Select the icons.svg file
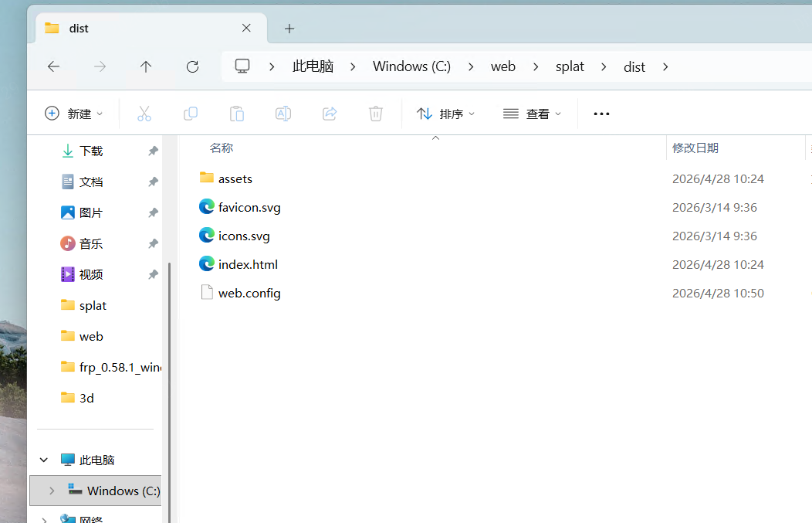Screen dimensions: 812x523 (x=235, y=236)
